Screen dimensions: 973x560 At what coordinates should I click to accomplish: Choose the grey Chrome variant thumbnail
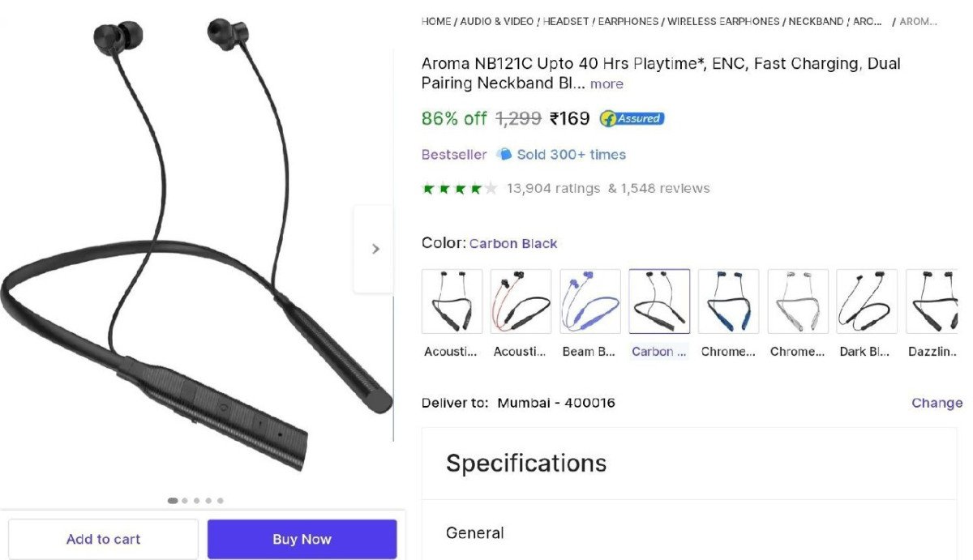pyautogui.click(x=798, y=301)
